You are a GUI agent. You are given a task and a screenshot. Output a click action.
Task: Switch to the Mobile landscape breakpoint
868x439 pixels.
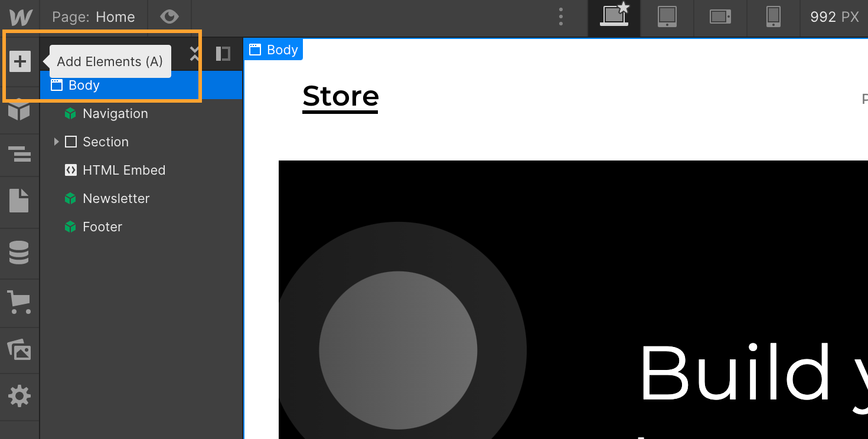(x=720, y=17)
